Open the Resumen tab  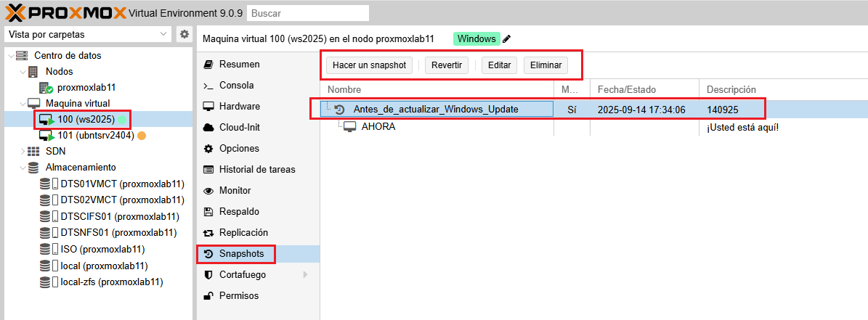[x=258, y=64]
